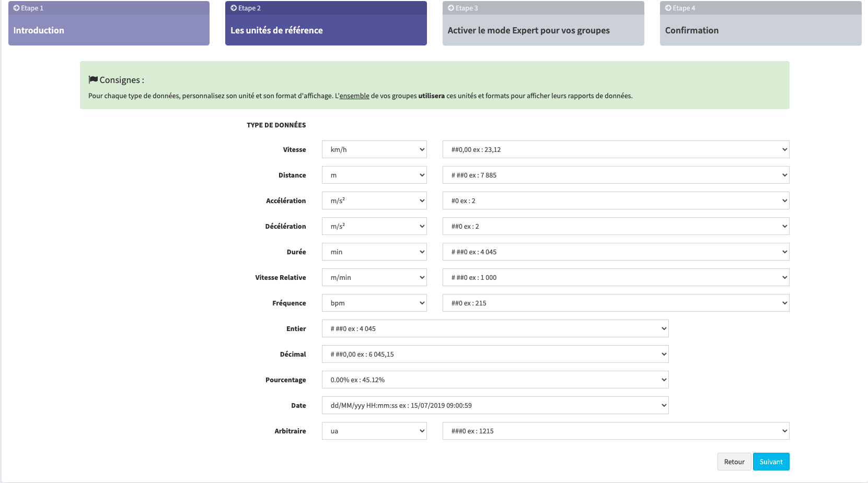Open the Pourcentage format dropdown
Image resolution: width=868 pixels, height=483 pixels.
(495, 380)
